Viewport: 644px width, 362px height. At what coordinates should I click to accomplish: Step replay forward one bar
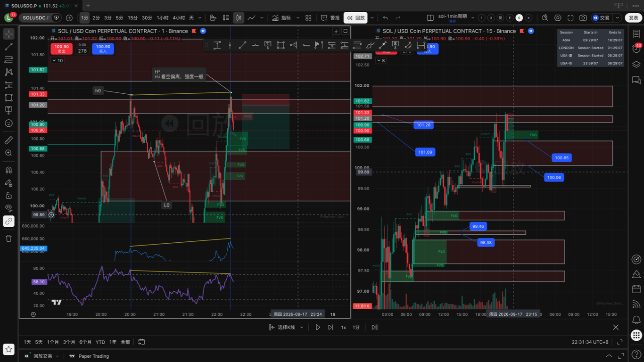[x=330, y=327]
